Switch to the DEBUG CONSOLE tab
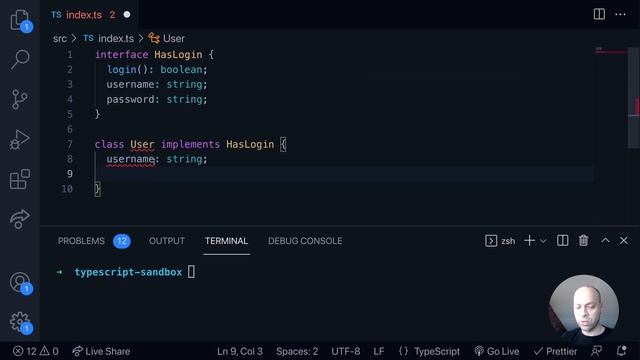 pyautogui.click(x=305, y=241)
